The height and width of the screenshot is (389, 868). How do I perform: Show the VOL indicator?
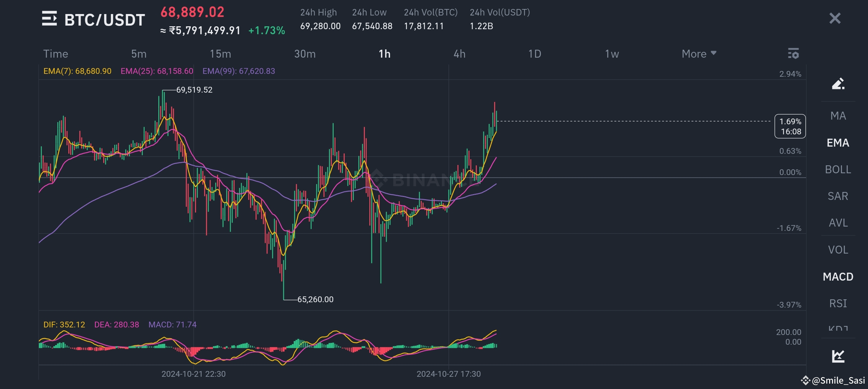(x=838, y=249)
